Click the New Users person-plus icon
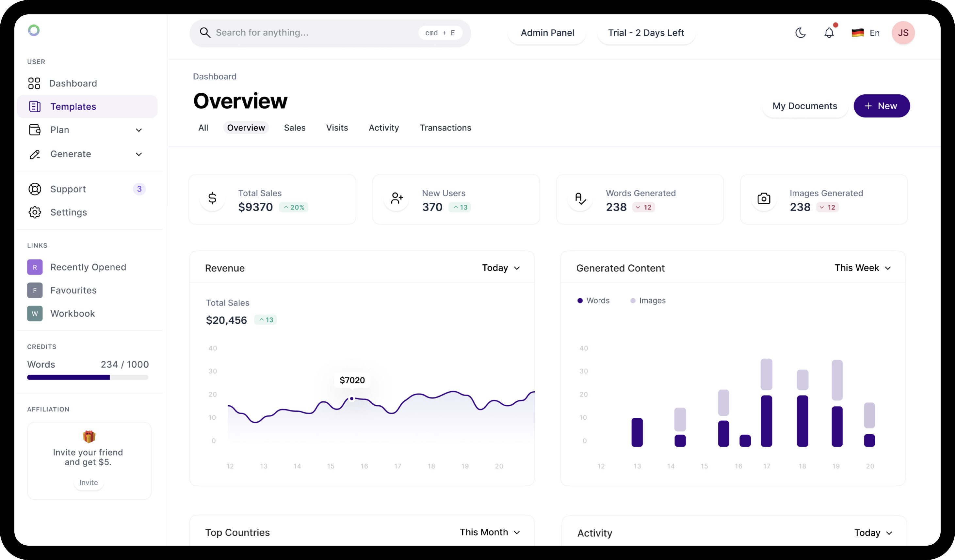955x560 pixels. [x=397, y=198]
